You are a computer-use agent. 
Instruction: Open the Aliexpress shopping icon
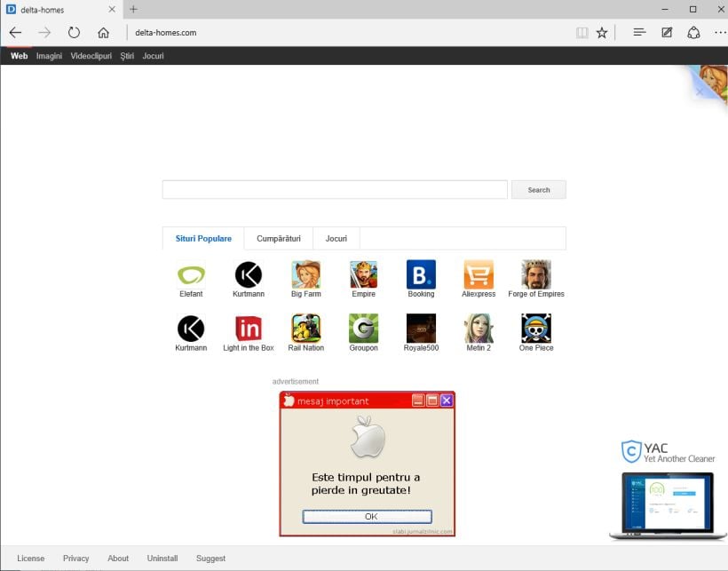tap(479, 274)
